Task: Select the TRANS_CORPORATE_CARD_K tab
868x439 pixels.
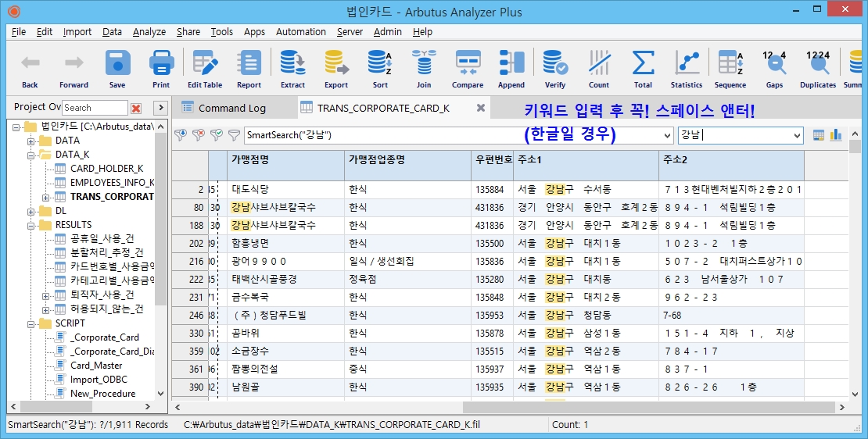Action: (x=383, y=108)
